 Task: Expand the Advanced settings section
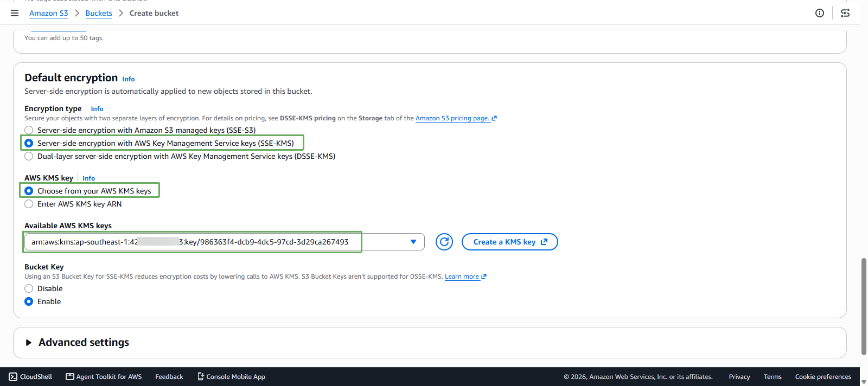(76, 343)
